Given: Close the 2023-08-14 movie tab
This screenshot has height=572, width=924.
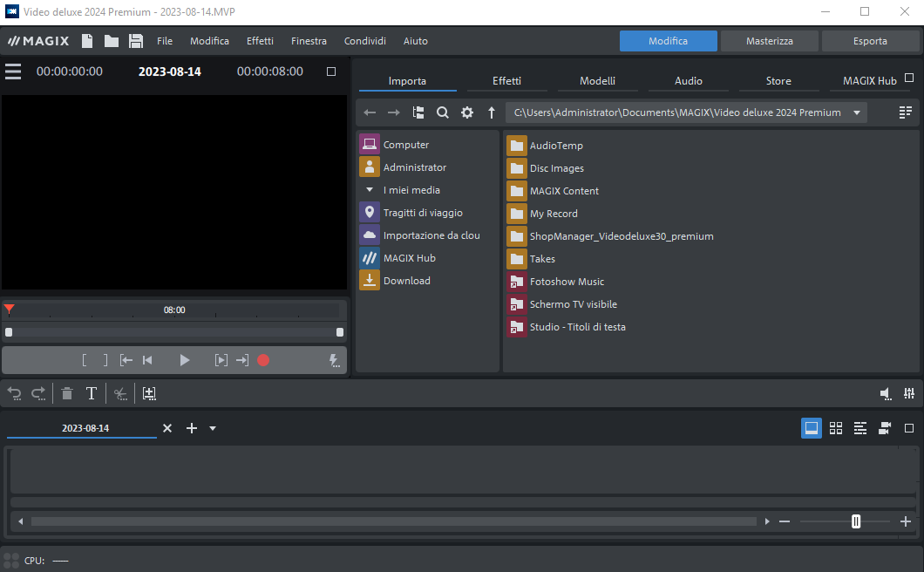Looking at the screenshot, I should pyautogui.click(x=167, y=428).
